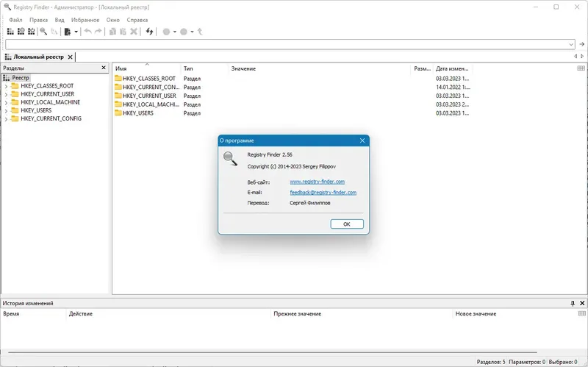The image size is (588, 367).
Task: Open the New item dropdown arrow
Action: coord(76,32)
